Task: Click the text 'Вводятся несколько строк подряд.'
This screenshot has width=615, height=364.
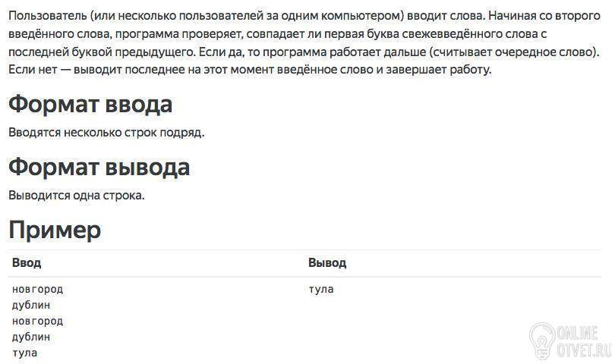Action: coord(106,133)
